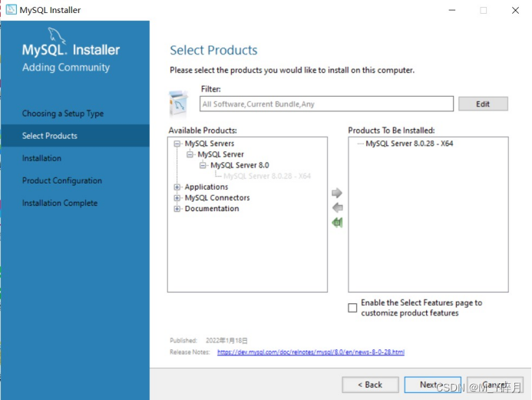Image resolution: width=532 pixels, height=400 pixels.
Task: Minimize the MySQL Installer window
Action: click(452, 10)
